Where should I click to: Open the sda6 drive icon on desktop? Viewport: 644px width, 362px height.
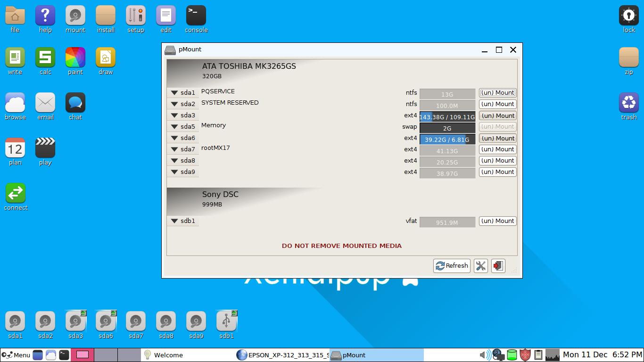tap(106, 325)
